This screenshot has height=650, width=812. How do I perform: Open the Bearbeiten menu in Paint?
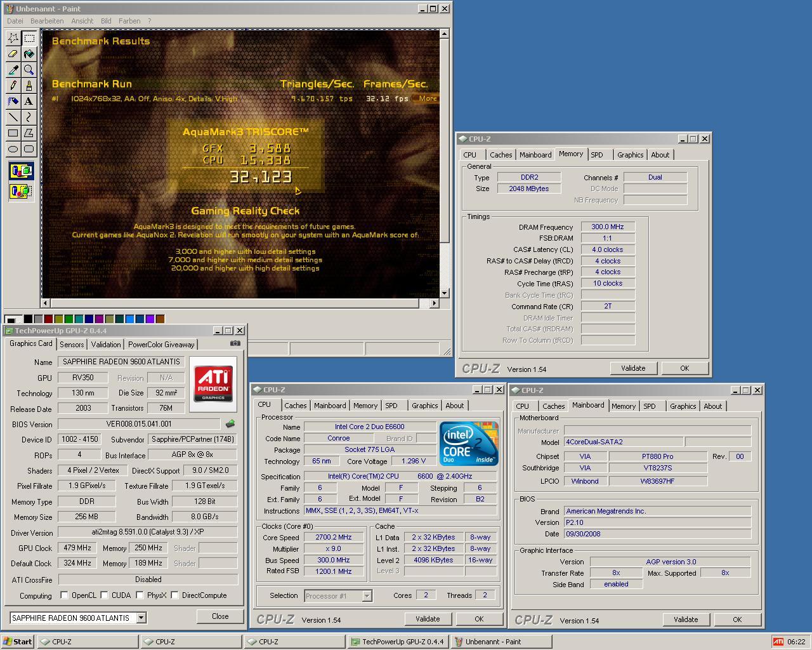47,21
